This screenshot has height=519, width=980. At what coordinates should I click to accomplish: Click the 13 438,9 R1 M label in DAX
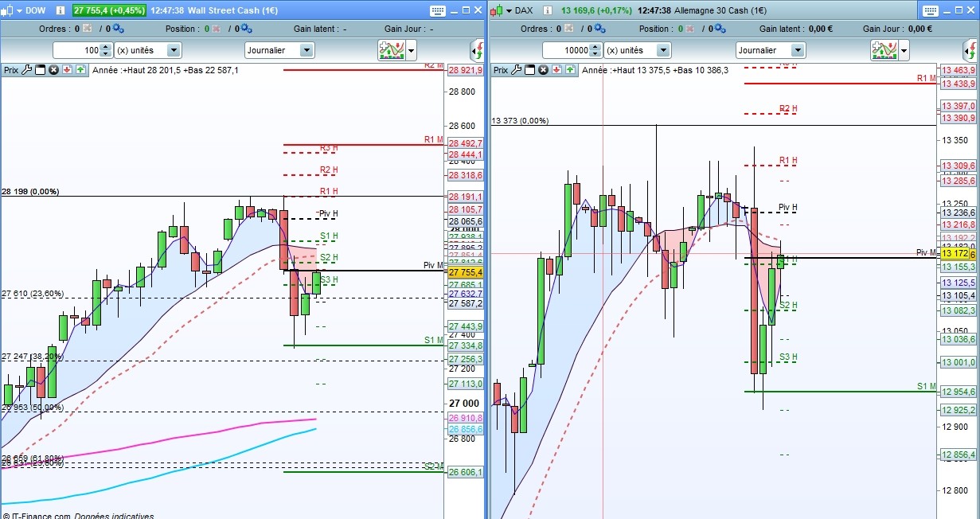(958, 83)
